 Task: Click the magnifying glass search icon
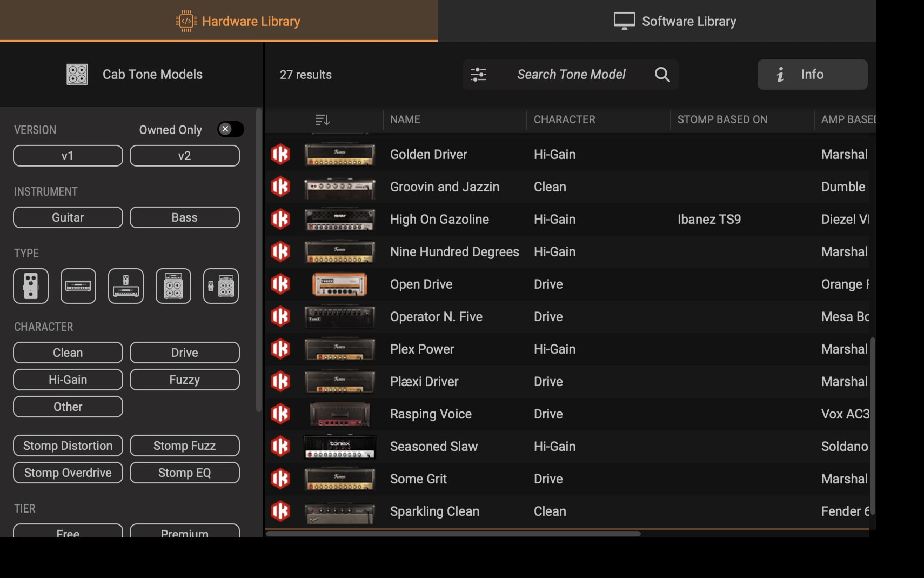(x=662, y=75)
